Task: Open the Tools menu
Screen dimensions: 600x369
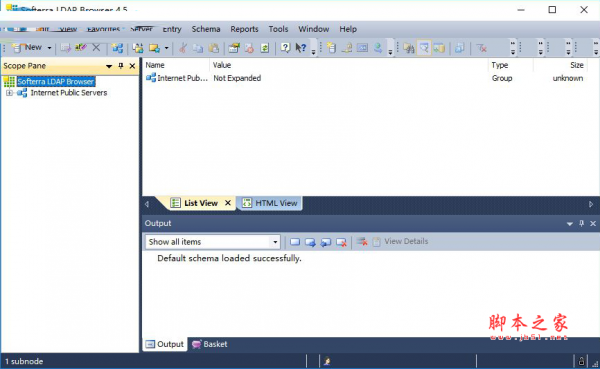Action: (278, 29)
